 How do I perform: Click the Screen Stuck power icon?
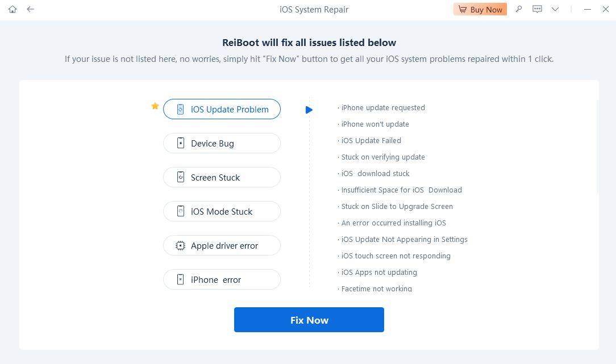pos(180,177)
